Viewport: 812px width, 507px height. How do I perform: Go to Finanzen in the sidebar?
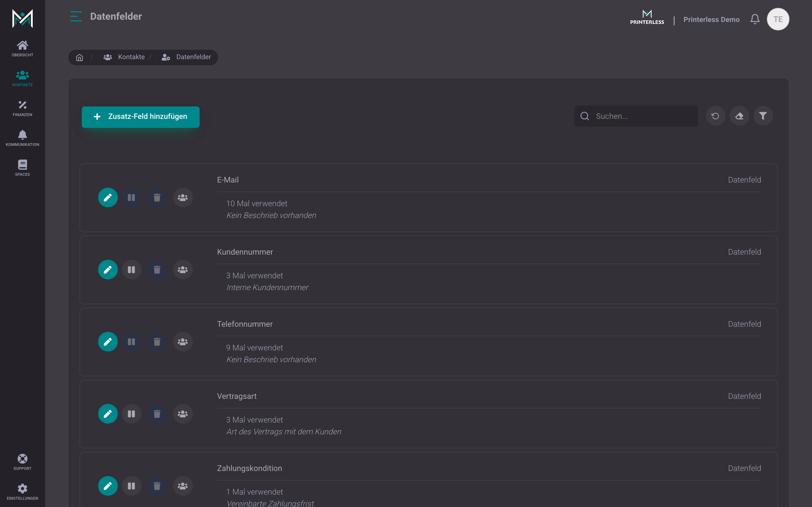23,108
